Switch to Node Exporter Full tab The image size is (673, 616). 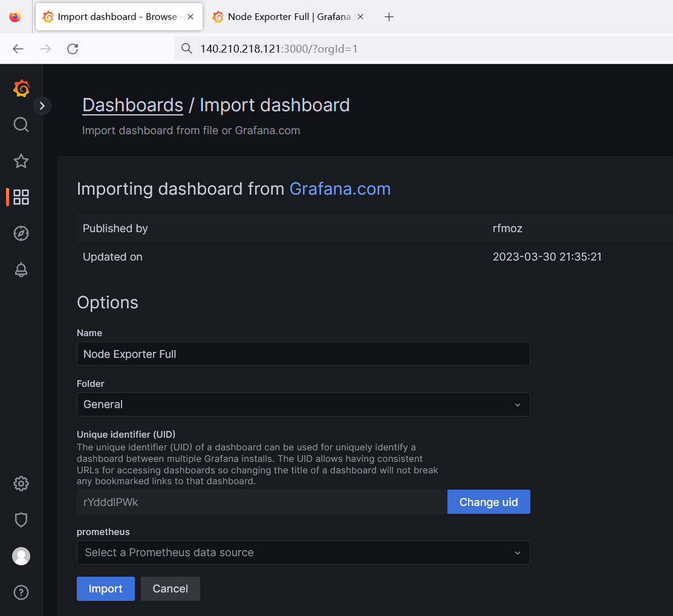click(282, 17)
